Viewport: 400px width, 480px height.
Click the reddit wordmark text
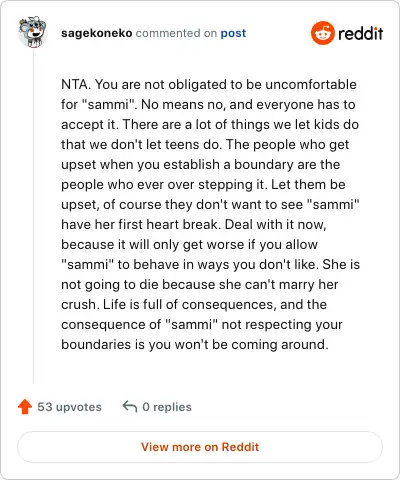coord(360,33)
